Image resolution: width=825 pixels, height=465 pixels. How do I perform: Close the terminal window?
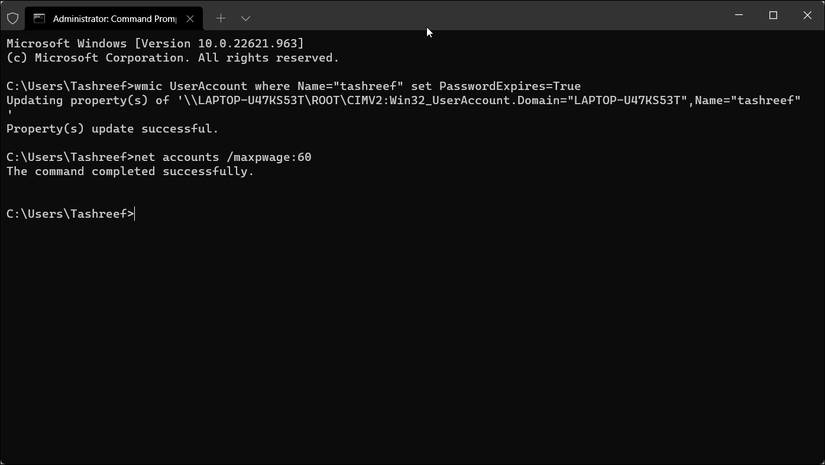[x=807, y=16]
